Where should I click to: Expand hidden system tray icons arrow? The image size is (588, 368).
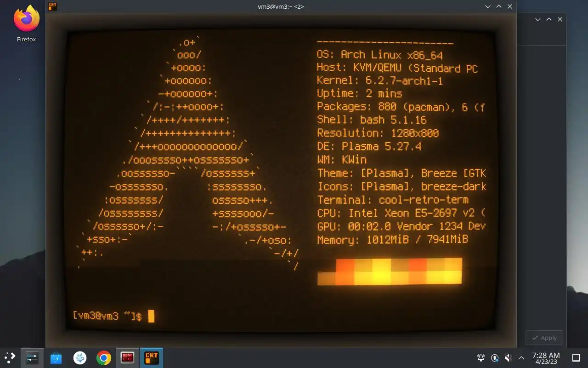tap(521, 357)
